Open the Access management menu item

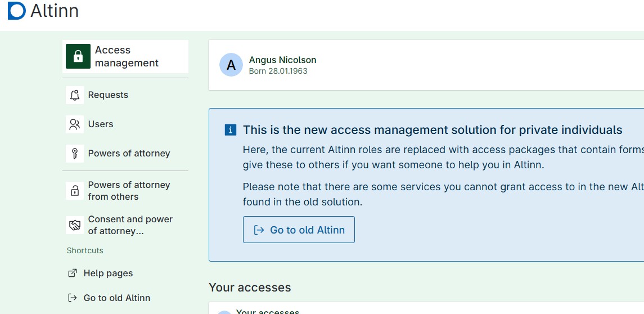coord(125,56)
